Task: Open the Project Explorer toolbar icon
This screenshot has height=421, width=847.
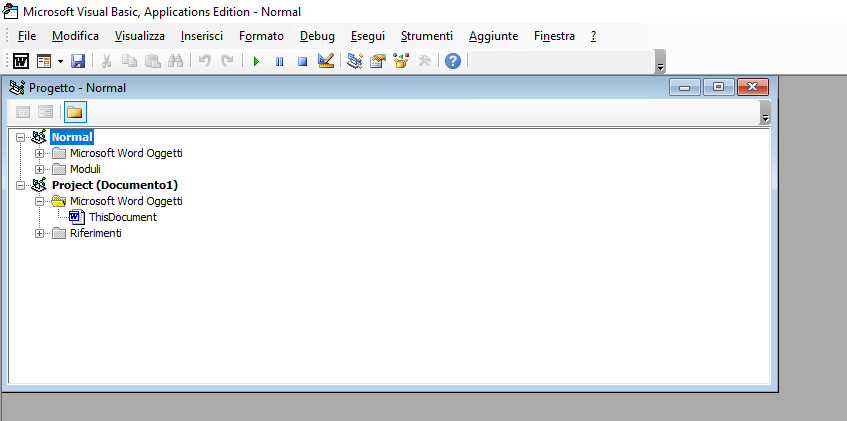Action: click(355, 62)
